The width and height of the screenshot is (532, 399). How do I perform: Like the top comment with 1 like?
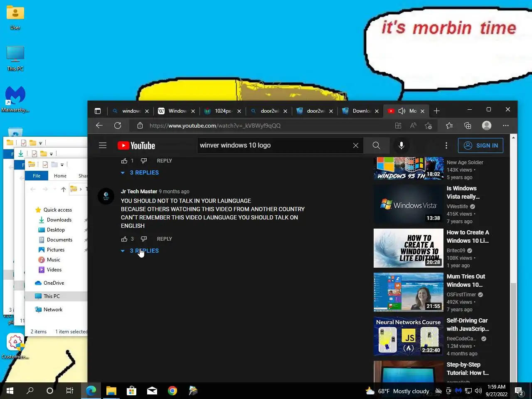coord(124,161)
